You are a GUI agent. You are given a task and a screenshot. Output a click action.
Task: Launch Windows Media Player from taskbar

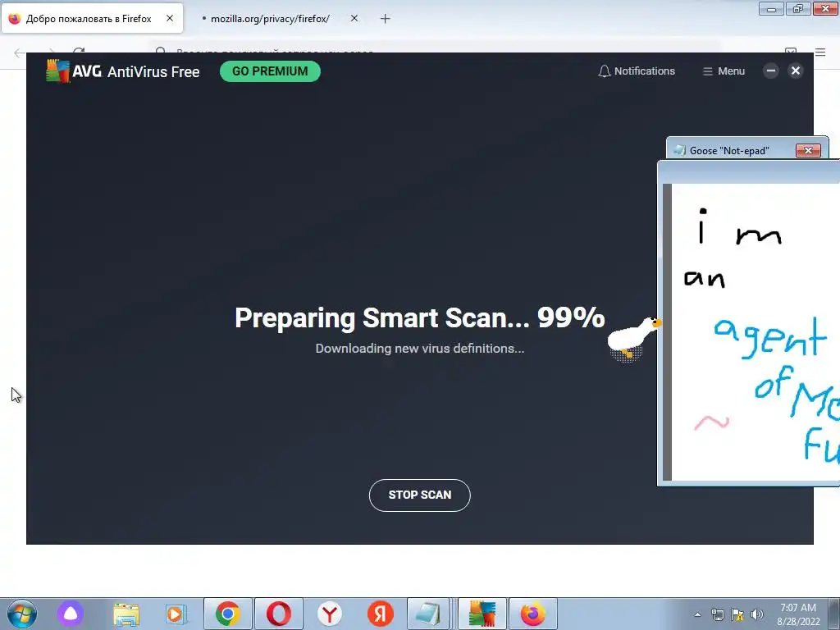click(176, 614)
